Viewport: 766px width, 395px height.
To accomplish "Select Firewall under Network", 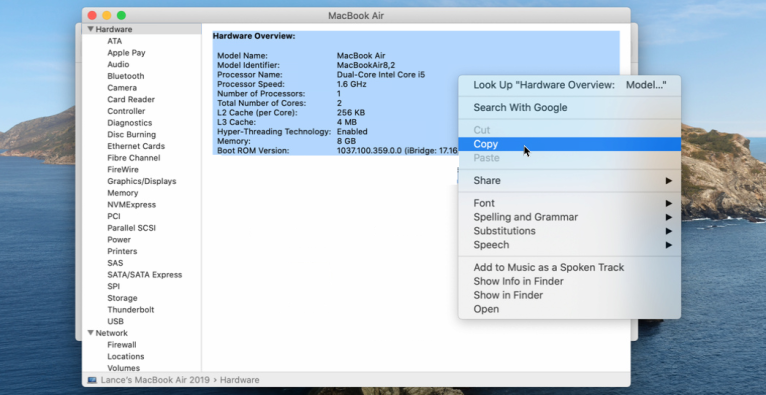I will pyautogui.click(x=122, y=345).
